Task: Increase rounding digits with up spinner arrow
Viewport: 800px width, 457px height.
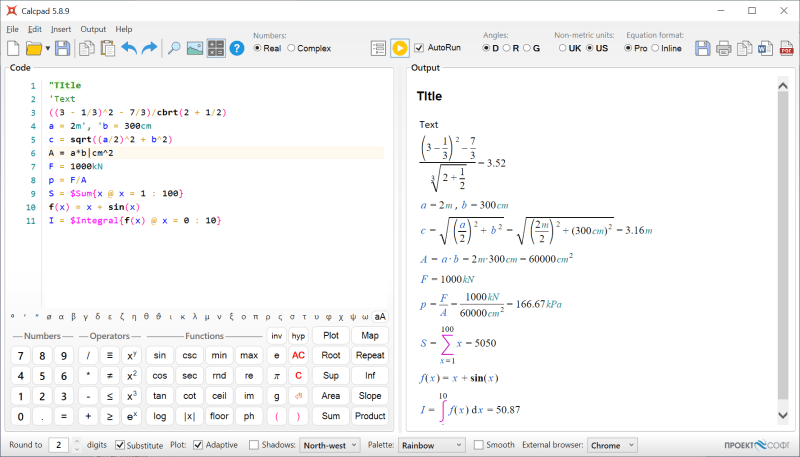Action: coord(77,442)
